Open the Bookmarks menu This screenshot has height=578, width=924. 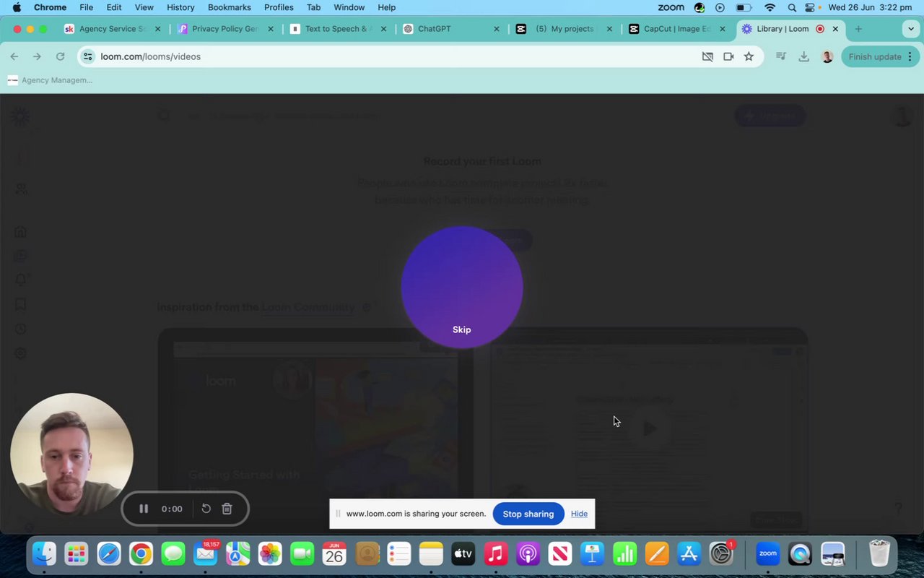tap(230, 7)
